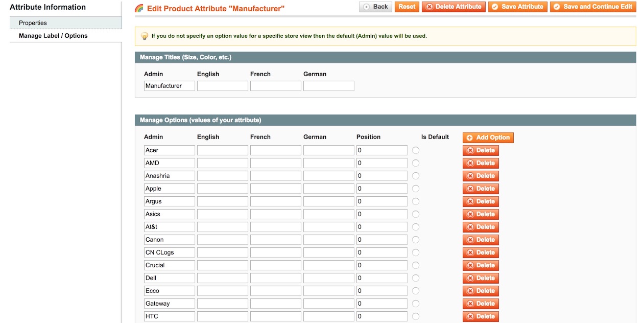Open the Properties tab
Image resolution: width=644 pixels, height=323 pixels.
pos(66,23)
